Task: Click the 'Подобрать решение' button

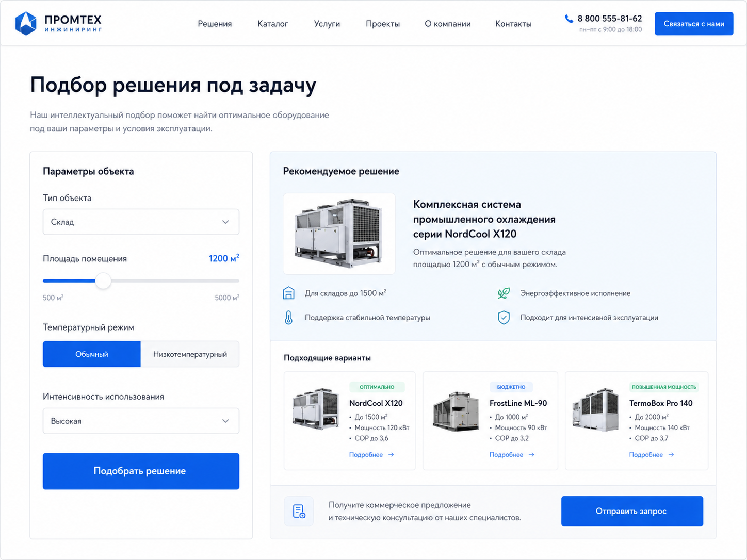Action: tap(141, 471)
